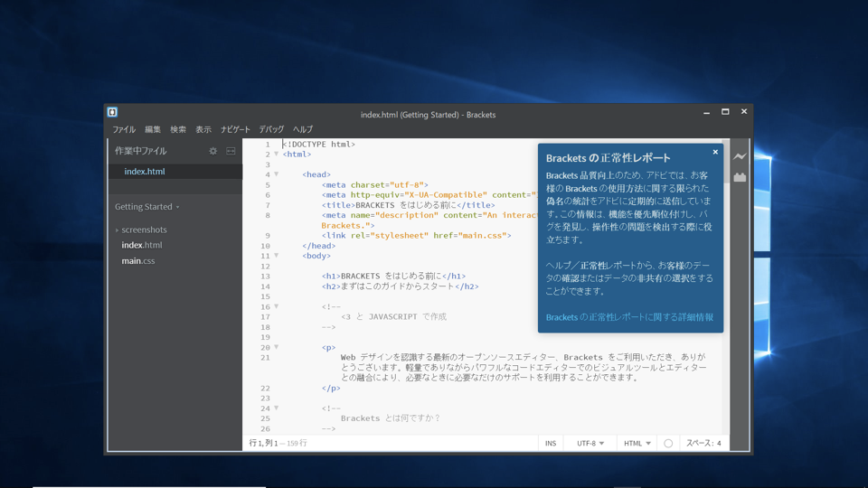The width and height of the screenshot is (868, 488).
Task: Open the health report details link
Action: [x=629, y=317]
